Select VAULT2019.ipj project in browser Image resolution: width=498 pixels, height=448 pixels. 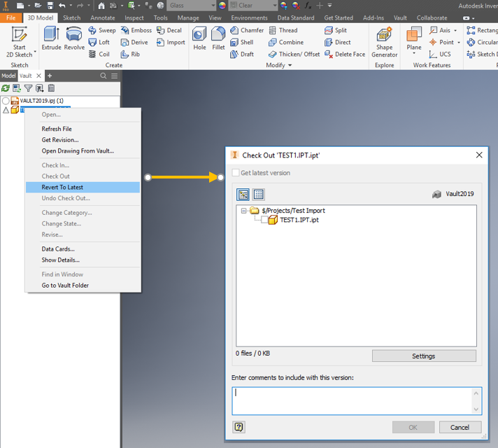41,101
